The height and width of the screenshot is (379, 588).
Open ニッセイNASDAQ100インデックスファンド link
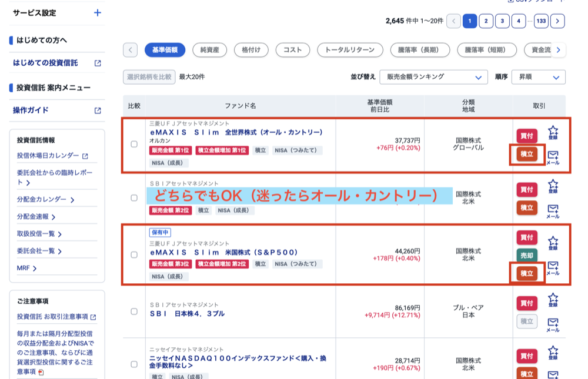click(x=238, y=362)
